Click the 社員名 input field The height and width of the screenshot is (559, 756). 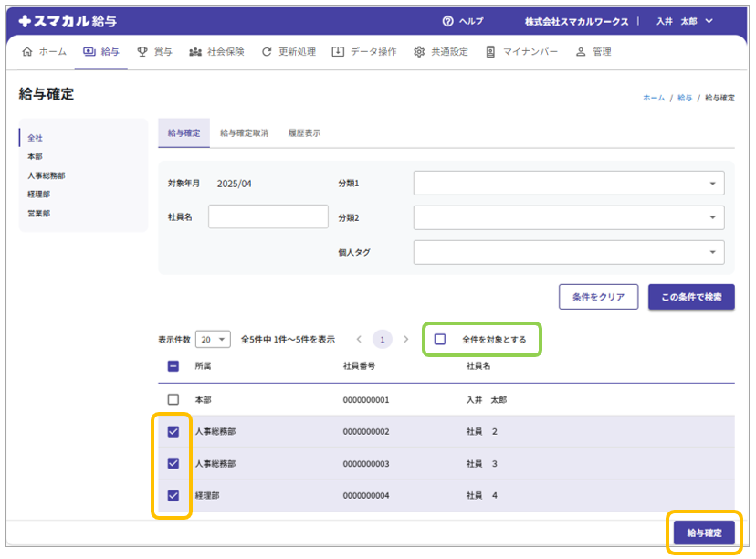click(x=268, y=216)
